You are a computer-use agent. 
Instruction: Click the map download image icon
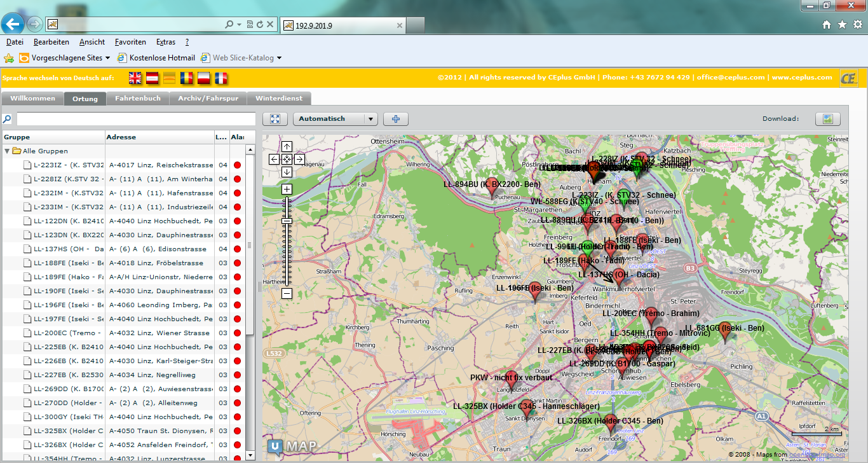[827, 119]
